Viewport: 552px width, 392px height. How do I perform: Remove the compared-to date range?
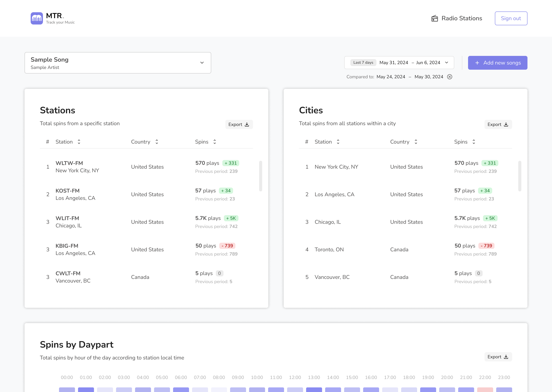pyautogui.click(x=449, y=77)
